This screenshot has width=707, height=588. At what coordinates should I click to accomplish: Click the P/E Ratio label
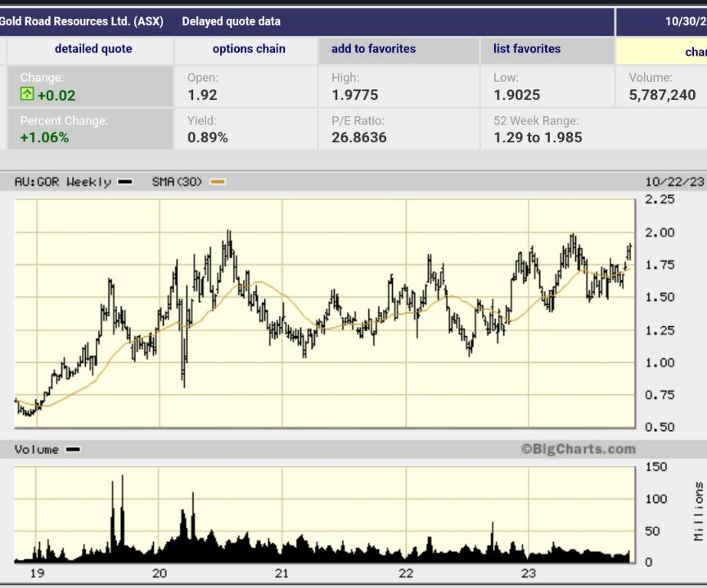358,121
